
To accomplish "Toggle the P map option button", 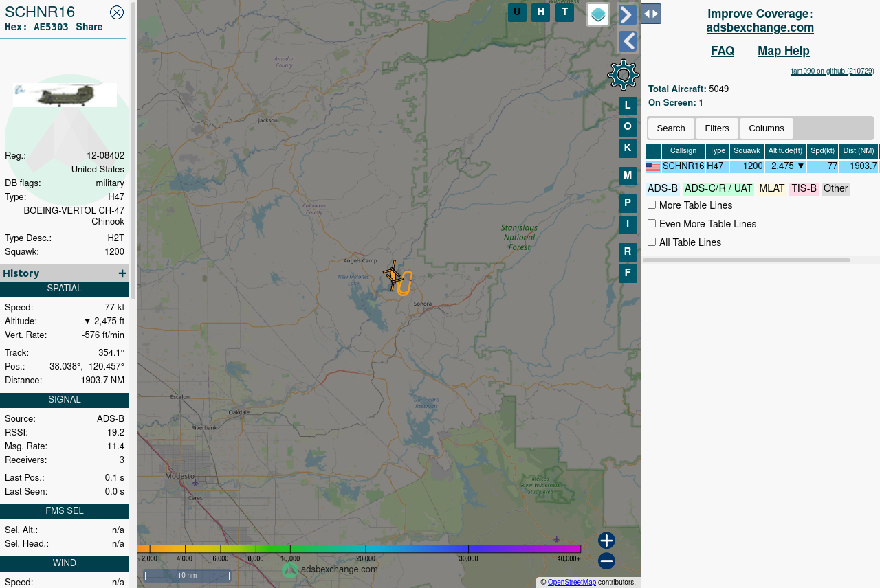I will tap(628, 203).
